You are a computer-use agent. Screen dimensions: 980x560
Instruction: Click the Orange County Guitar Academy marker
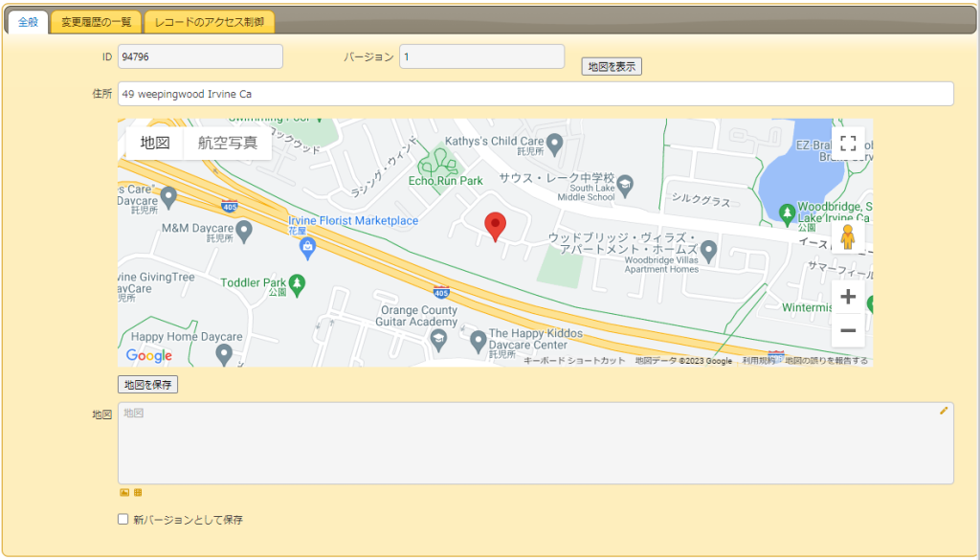(438, 341)
